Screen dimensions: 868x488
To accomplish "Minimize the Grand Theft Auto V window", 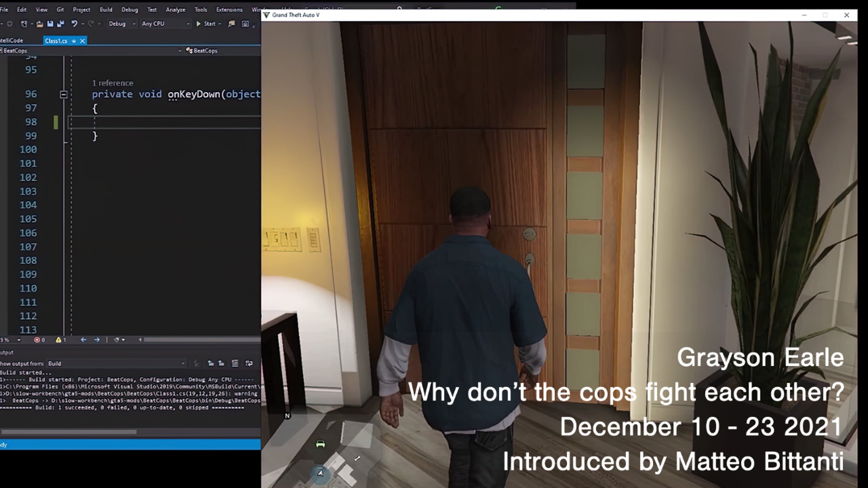I will tap(804, 15).
